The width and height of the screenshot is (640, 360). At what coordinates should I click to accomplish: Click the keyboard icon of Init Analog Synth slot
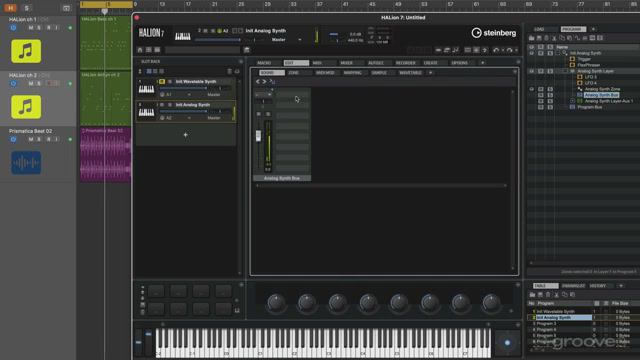pos(146,112)
